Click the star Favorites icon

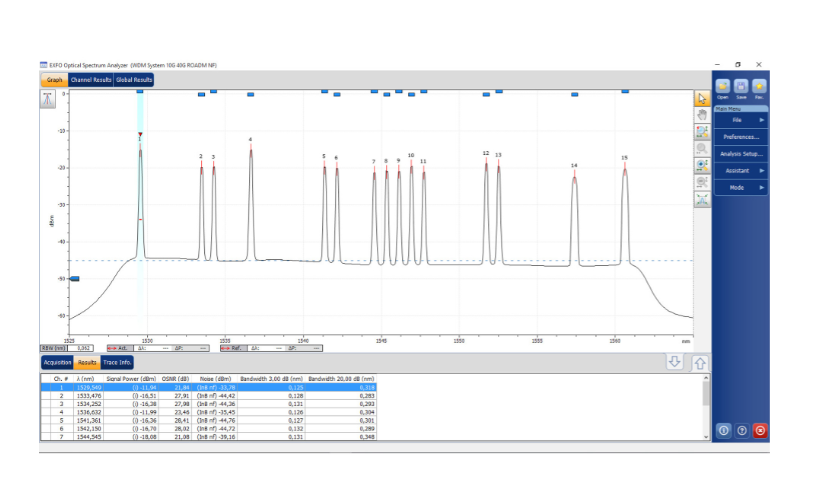point(759,88)
